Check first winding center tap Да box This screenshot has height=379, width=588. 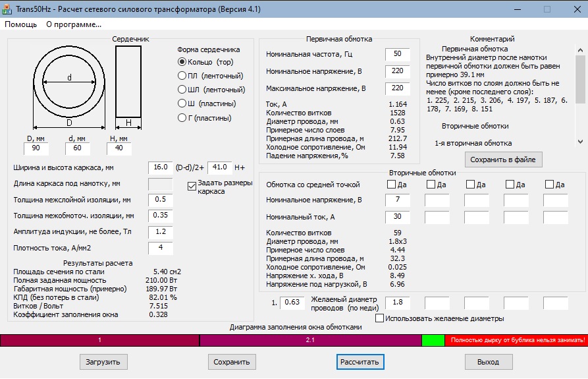392,185
